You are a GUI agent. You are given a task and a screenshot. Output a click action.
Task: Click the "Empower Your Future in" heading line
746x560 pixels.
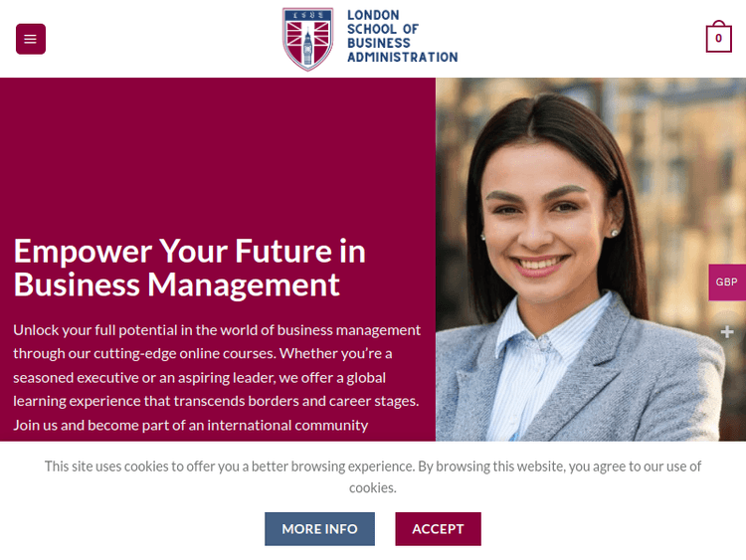point(189,251)
